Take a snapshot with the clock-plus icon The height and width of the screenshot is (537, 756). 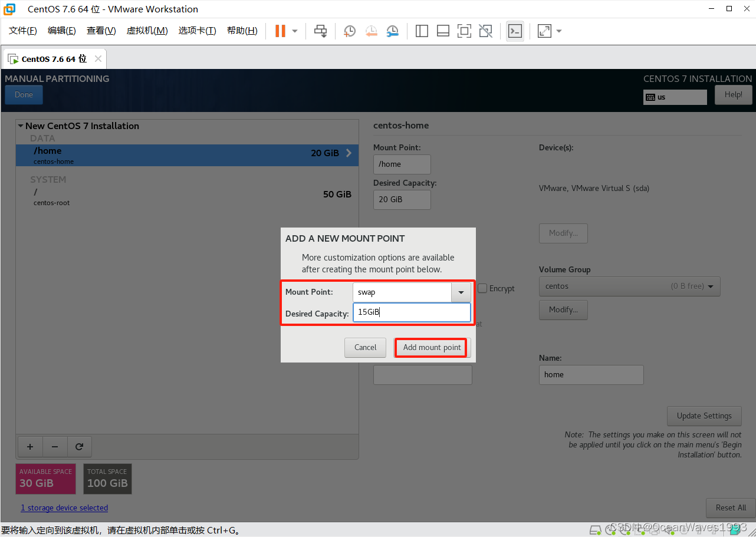click(349, 31)
